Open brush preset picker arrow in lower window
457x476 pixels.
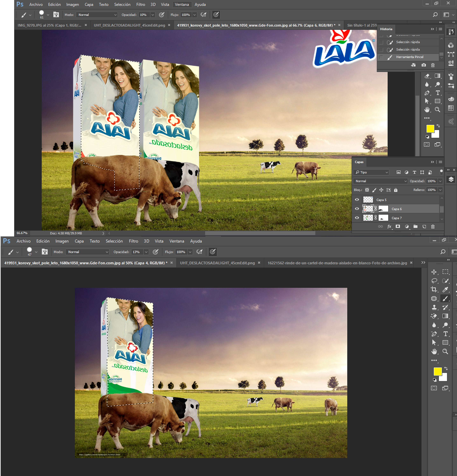36,252
